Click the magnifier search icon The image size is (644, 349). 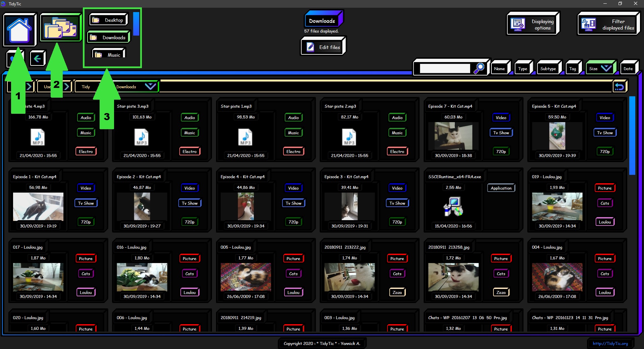click(x=479, y=68)
